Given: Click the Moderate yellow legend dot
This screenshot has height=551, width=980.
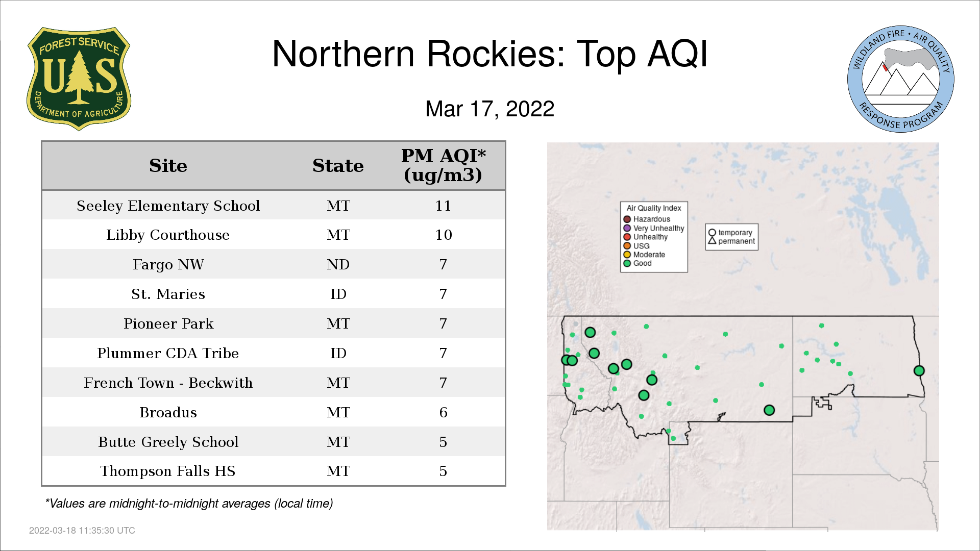Looking at the screenshot, I should (627, 255).
